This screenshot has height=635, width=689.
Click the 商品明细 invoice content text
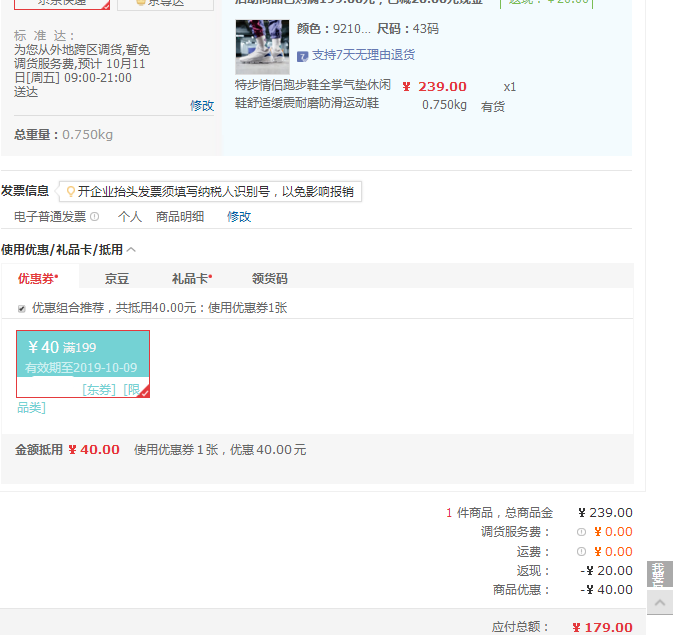pyautogui.click(x=180, y=217)
